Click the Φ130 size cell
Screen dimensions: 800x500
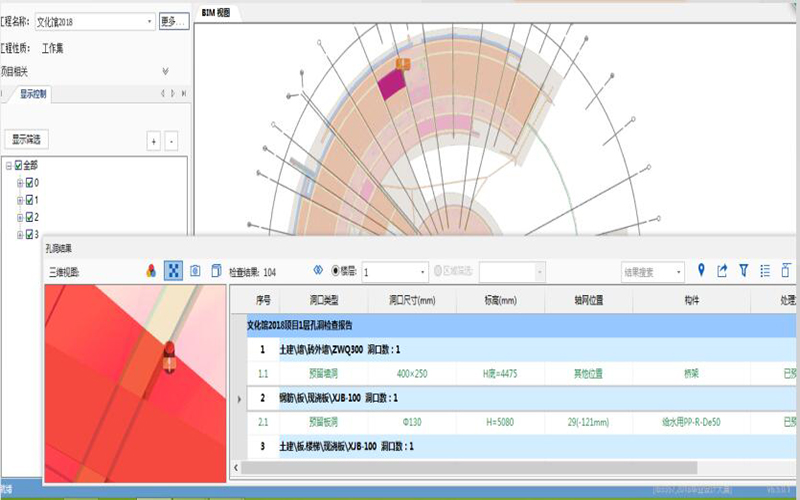pyautogui.click(x=412, y=422)
